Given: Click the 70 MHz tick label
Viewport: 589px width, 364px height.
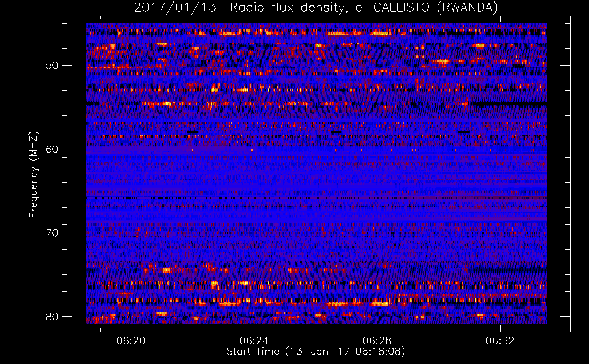Looking at the screenshot, I should click(52, 233).
